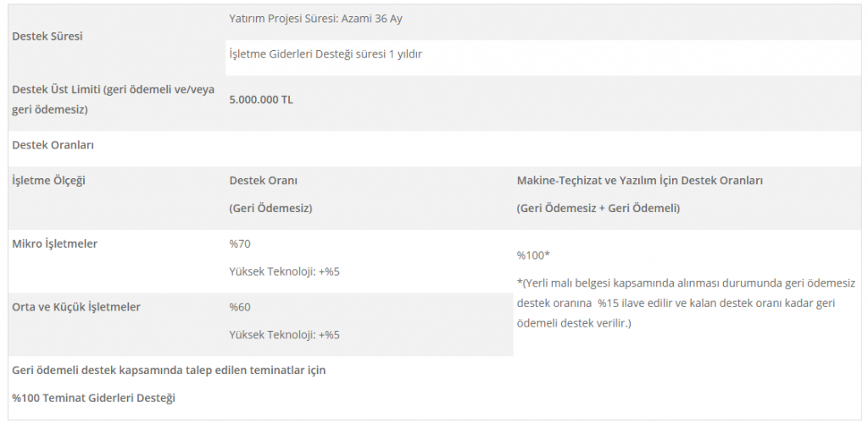This screenshot has width=868, height=425.
Task: Click the "(Geri Ödemesiz + Geri Ödemeli)" subheading
Action: click(598, 207)
